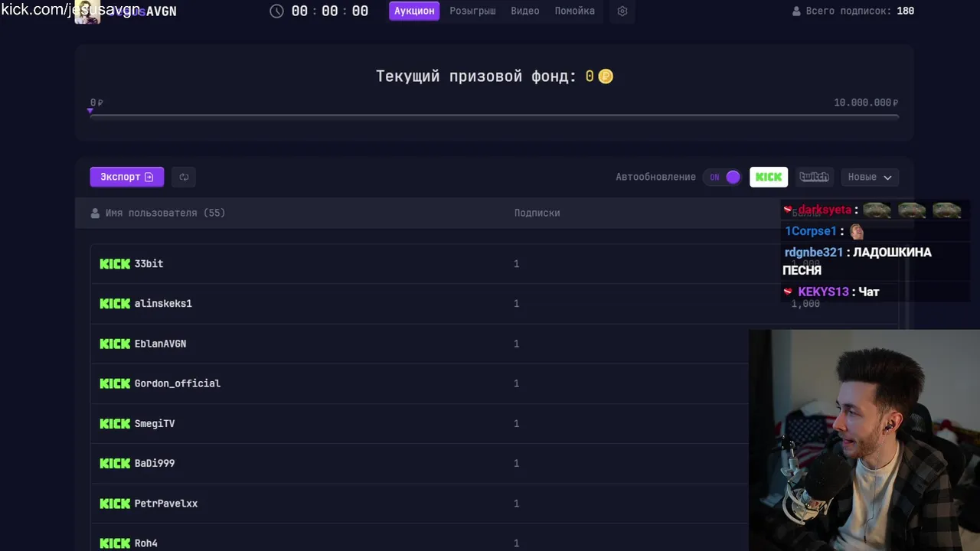980x551 pixels.
Task: Click the prize fund progress bar
Action: [495, 116]
